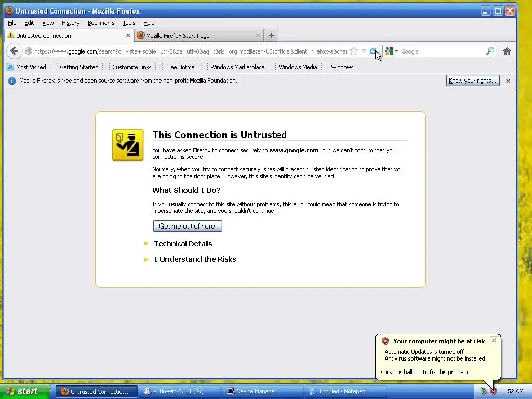Open the Tools menu
This screenshot has height=399, width=532.
coord(129,23)
